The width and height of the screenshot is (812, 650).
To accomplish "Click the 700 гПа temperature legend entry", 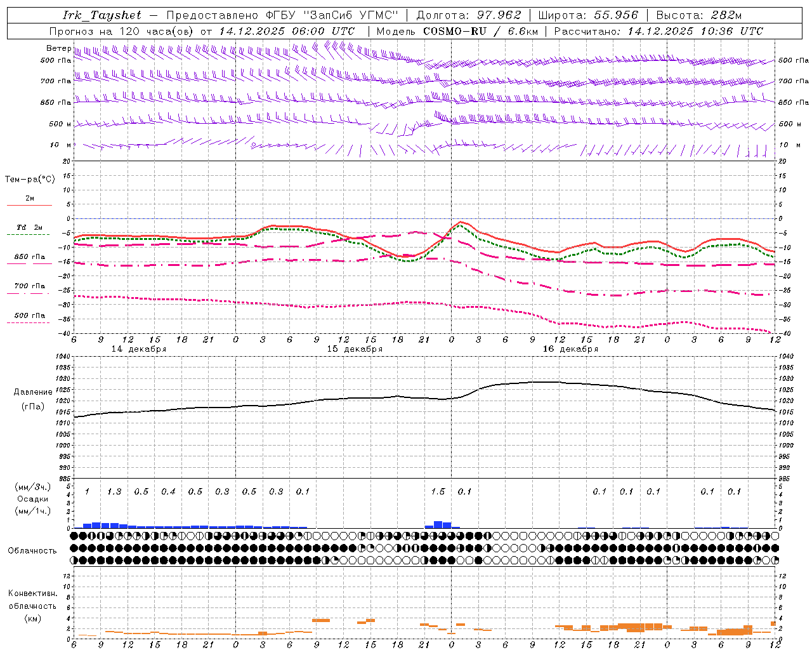I will (30, 286).
